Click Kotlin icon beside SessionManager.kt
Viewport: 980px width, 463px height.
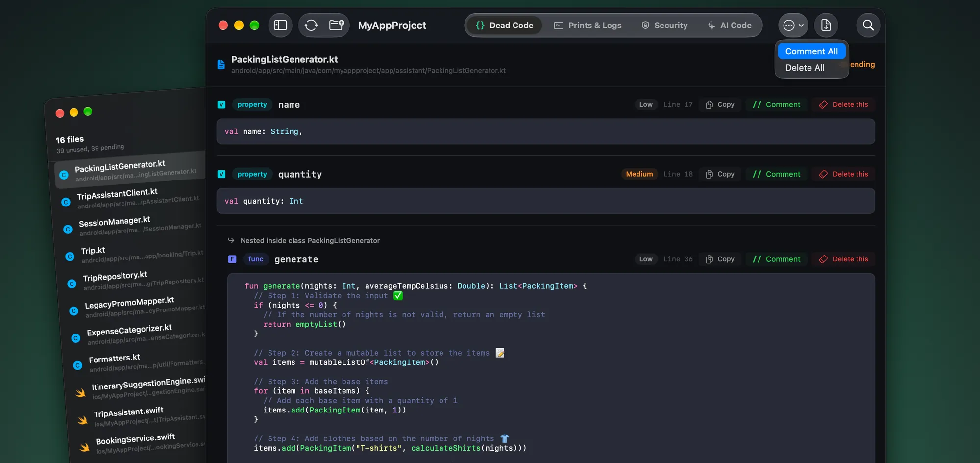(68, 229)
